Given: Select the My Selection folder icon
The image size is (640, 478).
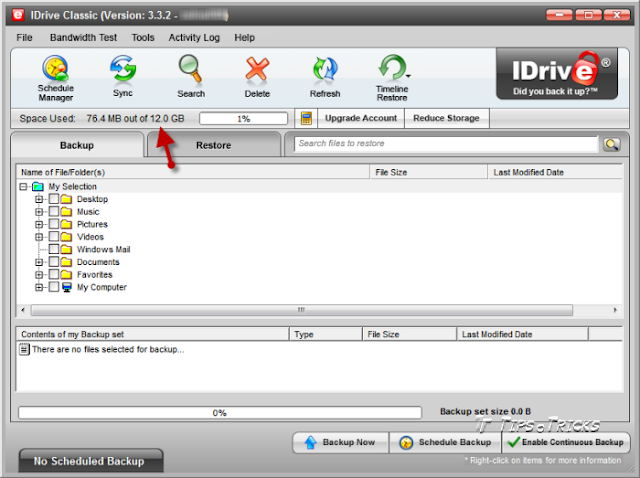Looking at the screenshot, I should pos(38,187).
